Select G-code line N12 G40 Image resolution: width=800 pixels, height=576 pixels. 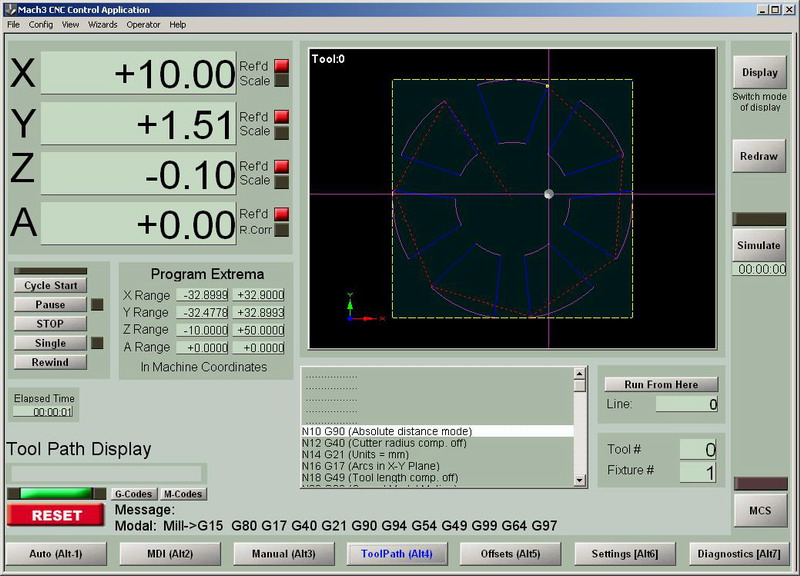tap(438, 443)
